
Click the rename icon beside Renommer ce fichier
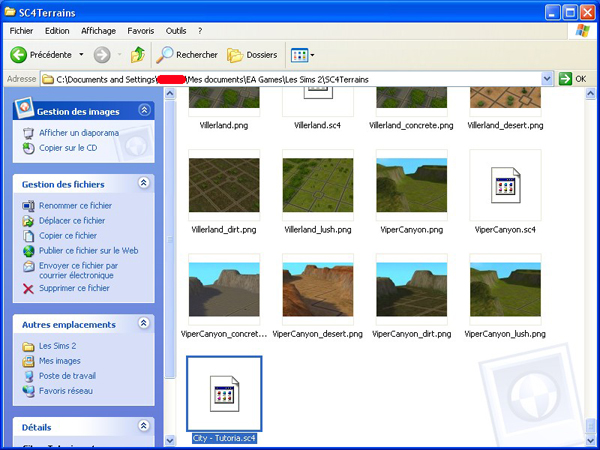28,206
